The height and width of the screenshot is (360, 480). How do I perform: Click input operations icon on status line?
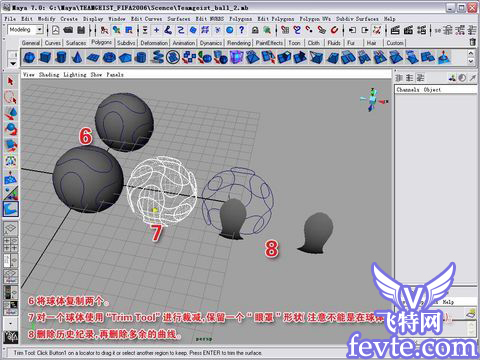352,30
